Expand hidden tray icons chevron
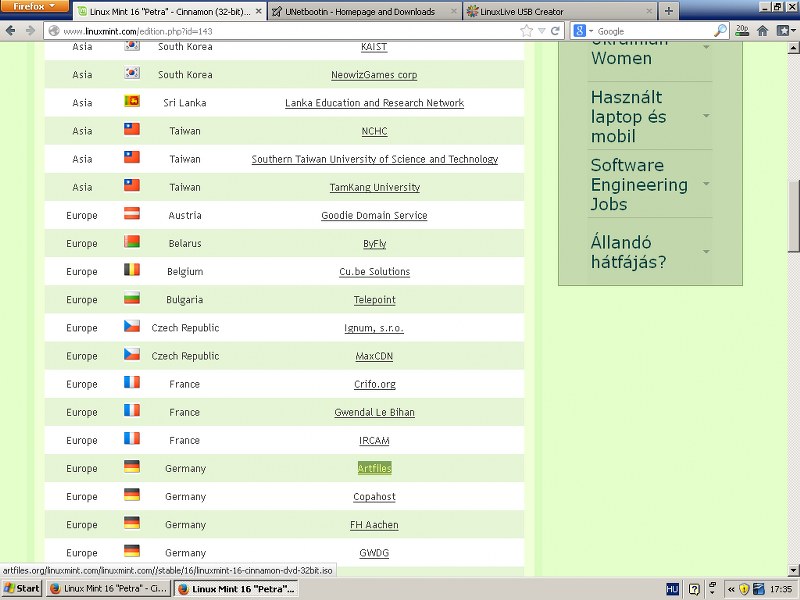800x600 pixels. (x=731, y=589)
